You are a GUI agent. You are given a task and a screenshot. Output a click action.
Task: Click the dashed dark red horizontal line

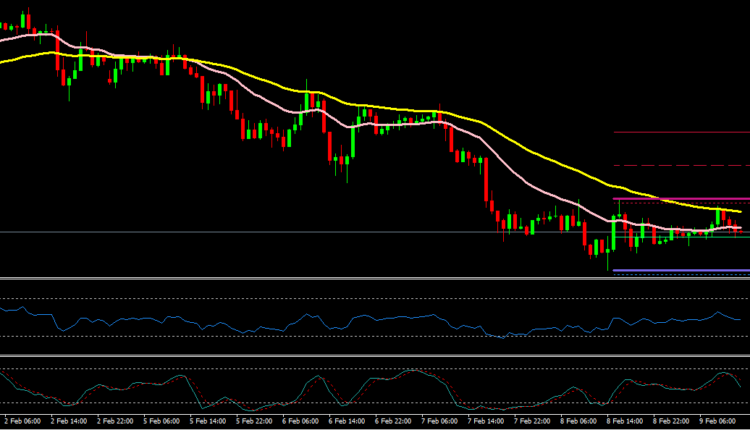[x=680, y=165]
